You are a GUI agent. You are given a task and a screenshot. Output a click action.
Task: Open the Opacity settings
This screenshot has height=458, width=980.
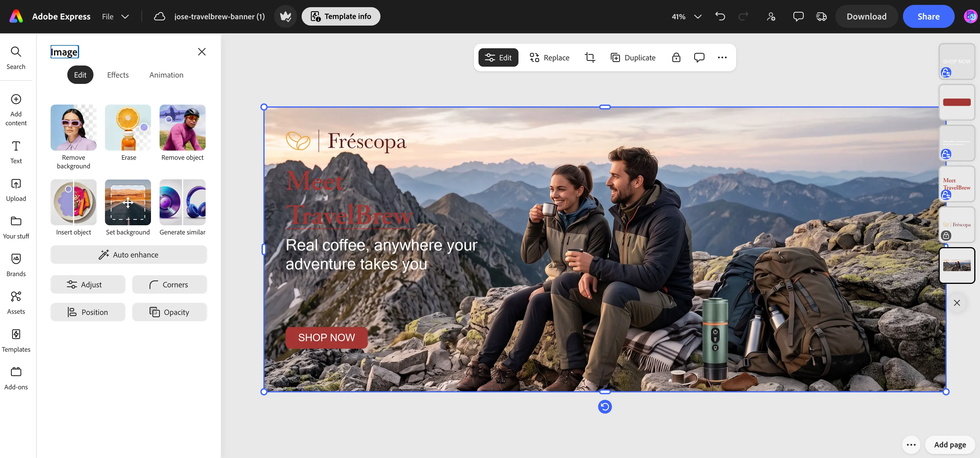point(170,312)
